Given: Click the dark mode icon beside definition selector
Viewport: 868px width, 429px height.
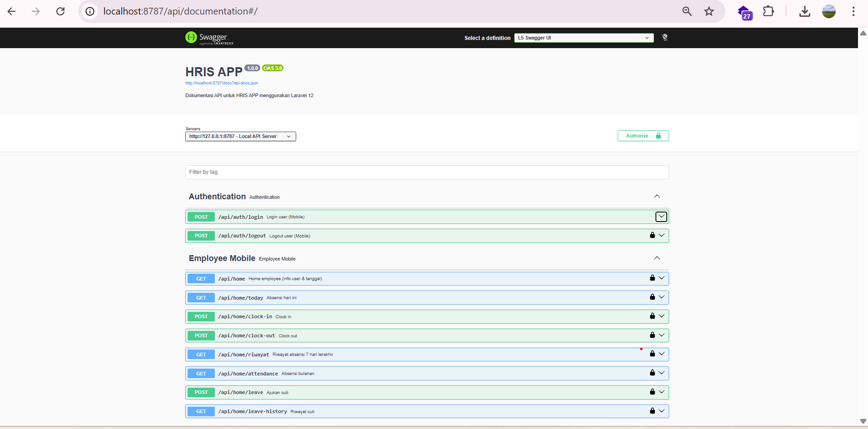Looking at the screenshot, I should tap(665, 38).
